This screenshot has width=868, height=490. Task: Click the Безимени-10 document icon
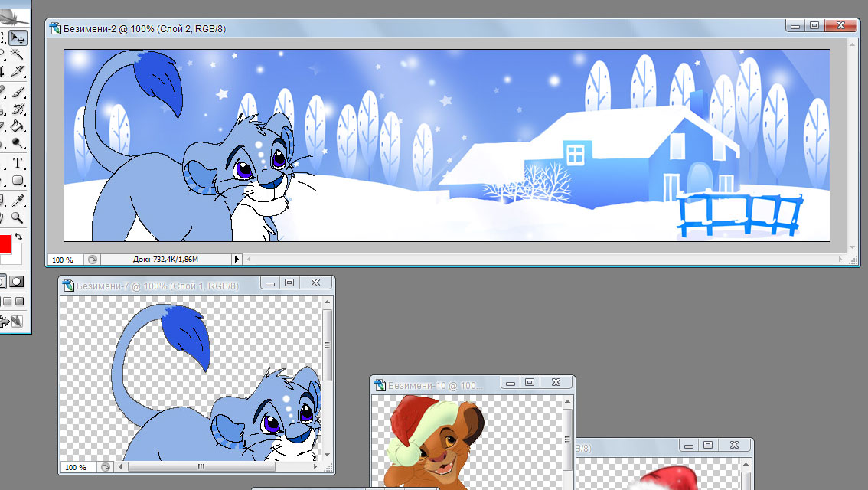(380, 385)
